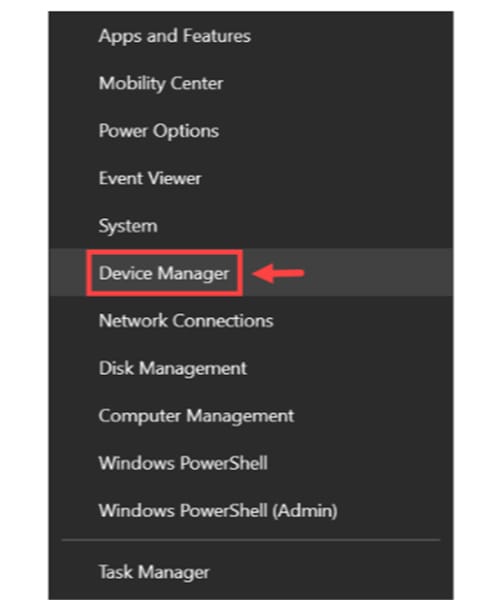Click the (Admin) label of the PowerShell entry
This screenshot has height=600, width=499.
[x=305, y=511]
